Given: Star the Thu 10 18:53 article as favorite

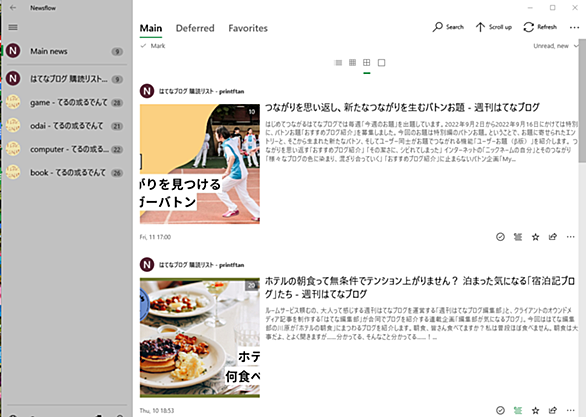Looking at the screenshot, I should point(535,410).
